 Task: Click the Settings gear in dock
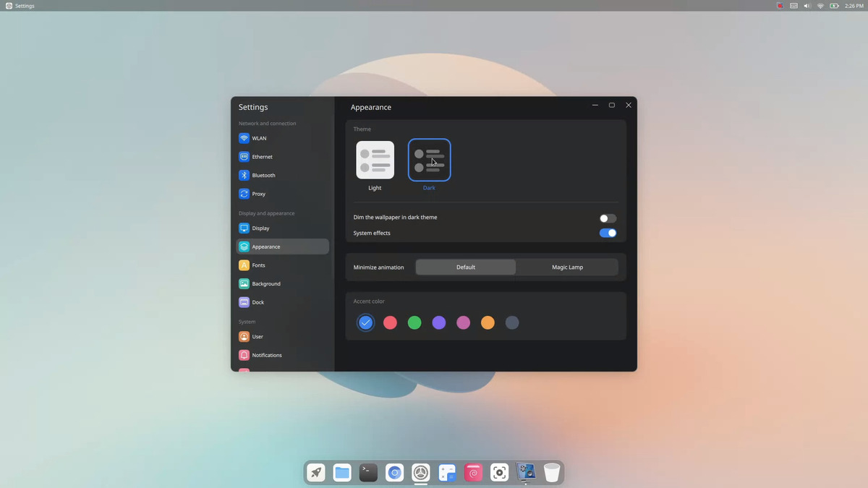(421, 473)
